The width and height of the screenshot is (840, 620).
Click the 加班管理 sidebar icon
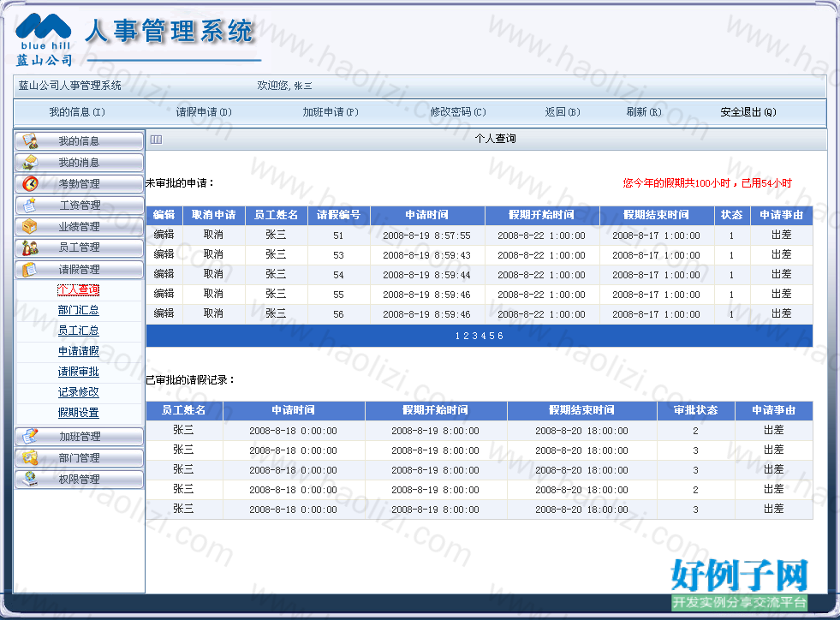(30, 436)
